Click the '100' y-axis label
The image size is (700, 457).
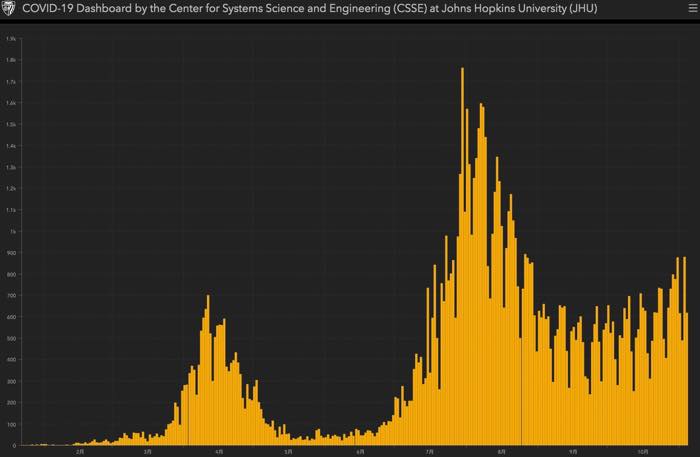tap(12, 424)
